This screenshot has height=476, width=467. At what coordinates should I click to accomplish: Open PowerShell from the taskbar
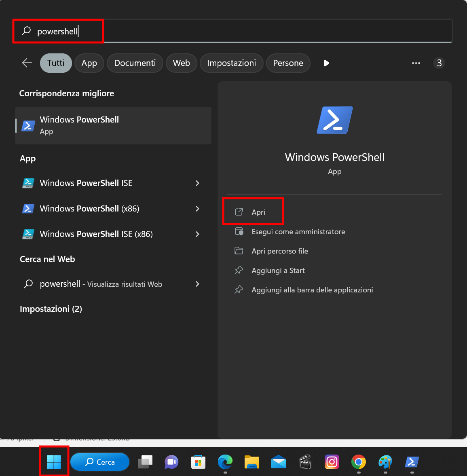point(412,462)
